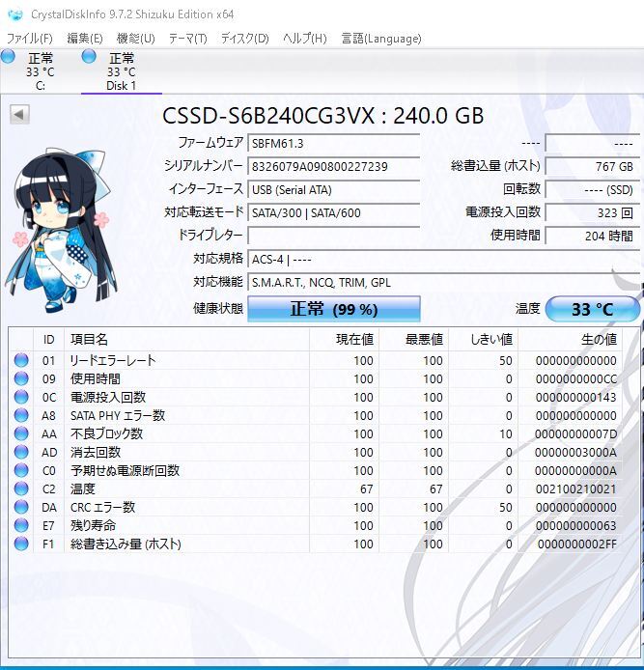Open the テーマ(T) menu
The height and width of the screenshot is (670, 644).
pos(187,39)
